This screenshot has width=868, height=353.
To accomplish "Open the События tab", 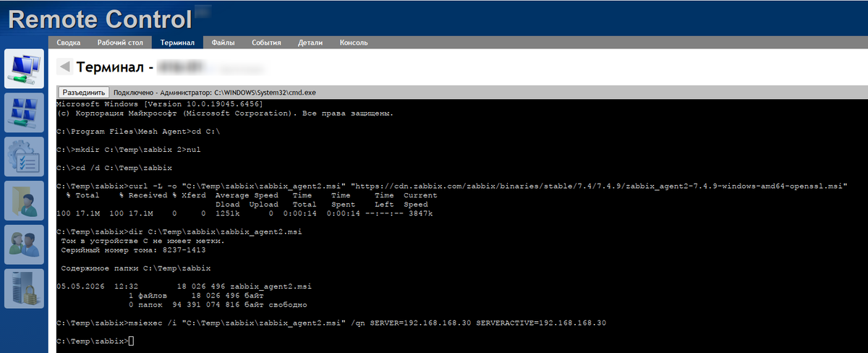I will click(x=266, y=43).
